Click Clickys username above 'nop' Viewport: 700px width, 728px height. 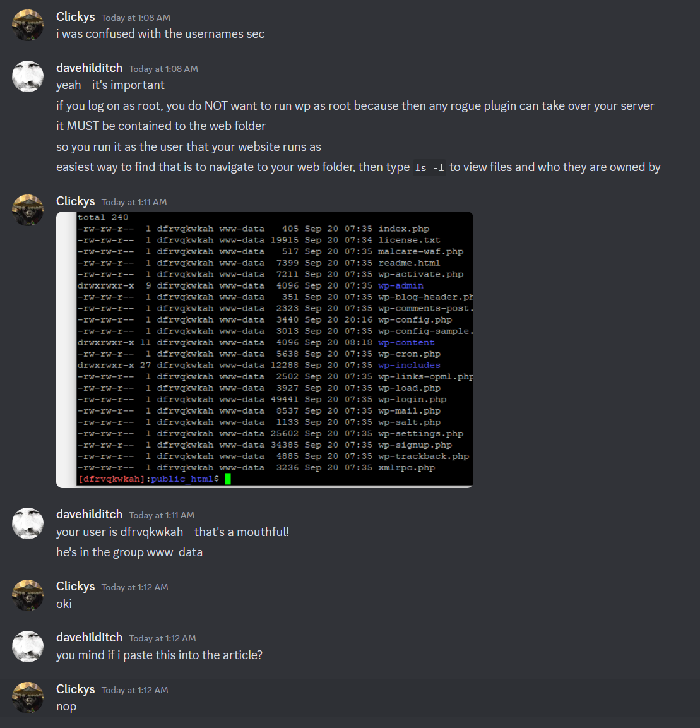pyautogui.click(x=75, y=689)
